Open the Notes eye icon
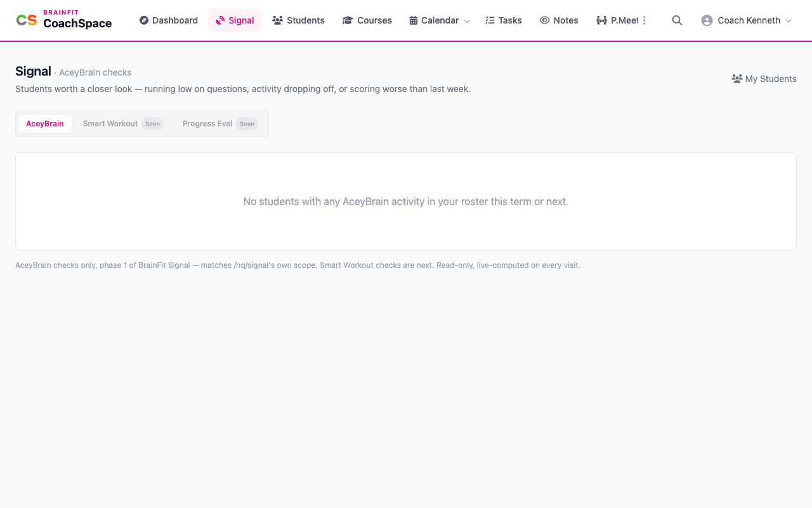 pos(544,20)
